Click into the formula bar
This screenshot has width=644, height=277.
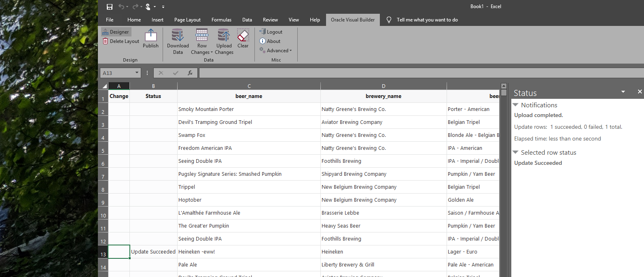point(421,73)
